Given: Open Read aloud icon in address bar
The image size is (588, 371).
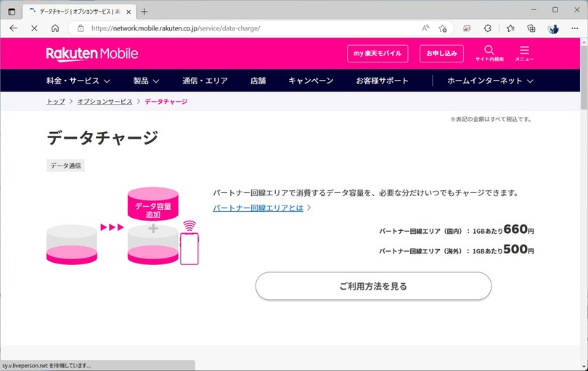Looking at the screenshot, I should 425,28.
